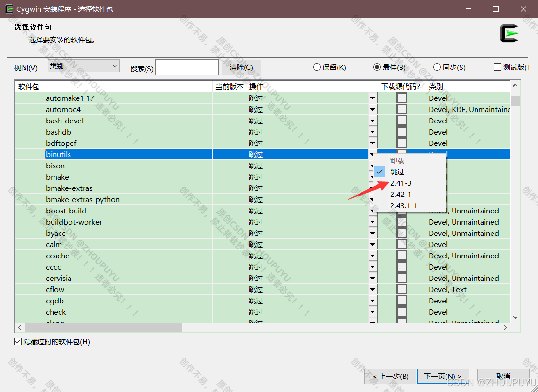Choose 跳过 in the popup menu

[410, 172]
